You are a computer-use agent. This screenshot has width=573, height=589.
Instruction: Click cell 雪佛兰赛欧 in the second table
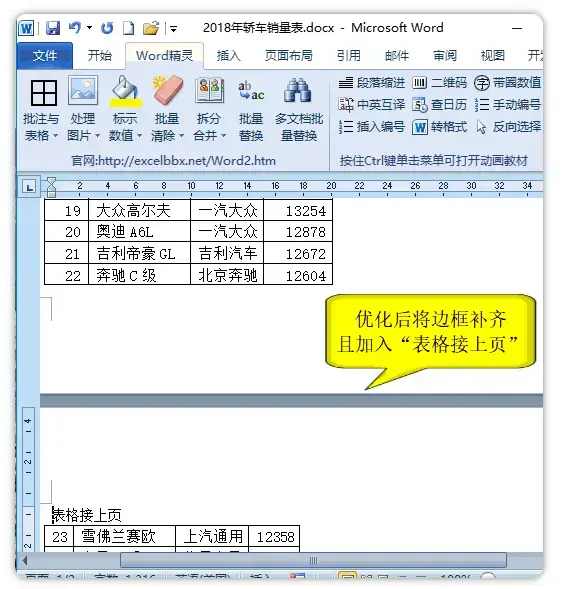coord(124,536)
